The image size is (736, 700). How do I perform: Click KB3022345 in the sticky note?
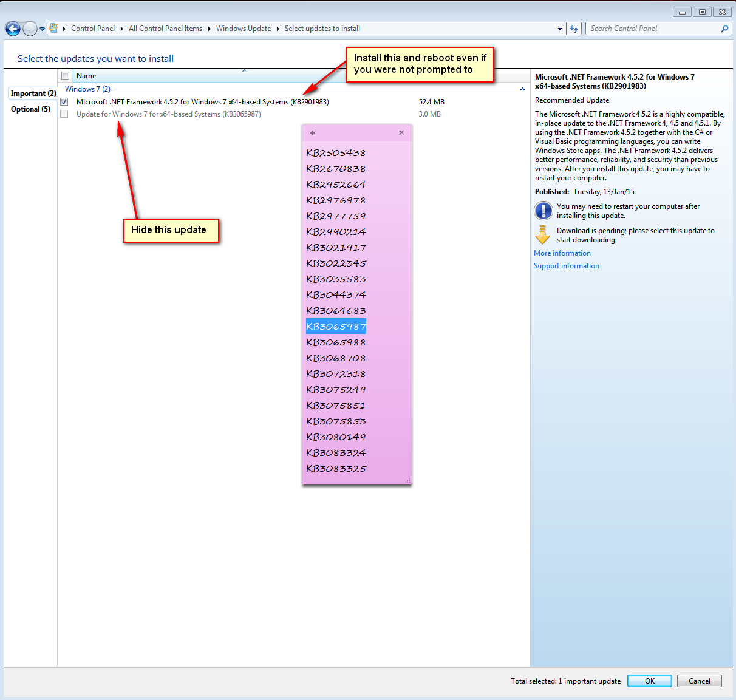[336, 263]
